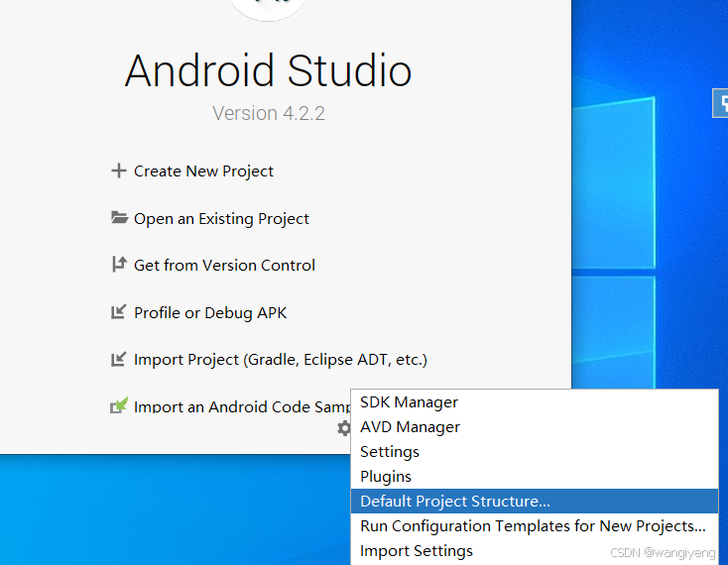The width and height of the screenshot is (728, 565).
Task: Click the Import Project arrow icon
Action: (118, 359)
